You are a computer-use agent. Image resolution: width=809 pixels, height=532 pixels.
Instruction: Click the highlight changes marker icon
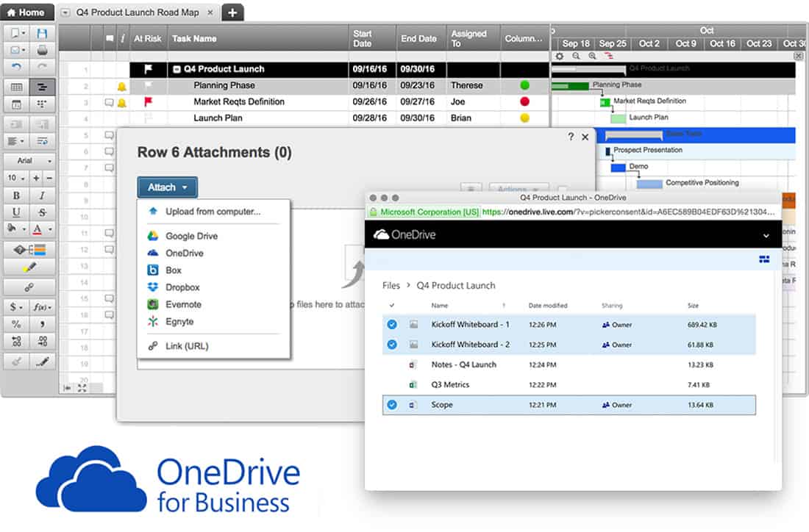pos(29,267)
